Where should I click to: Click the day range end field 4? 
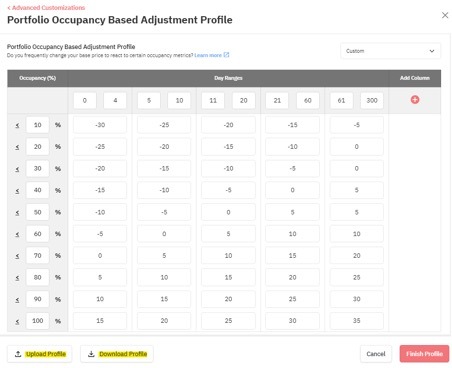[x=115, y=100]
